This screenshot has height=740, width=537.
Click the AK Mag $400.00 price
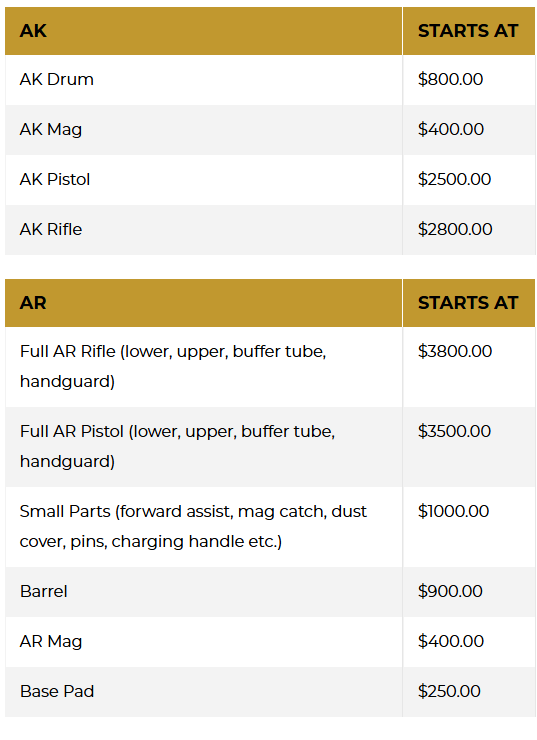point(451,129)
